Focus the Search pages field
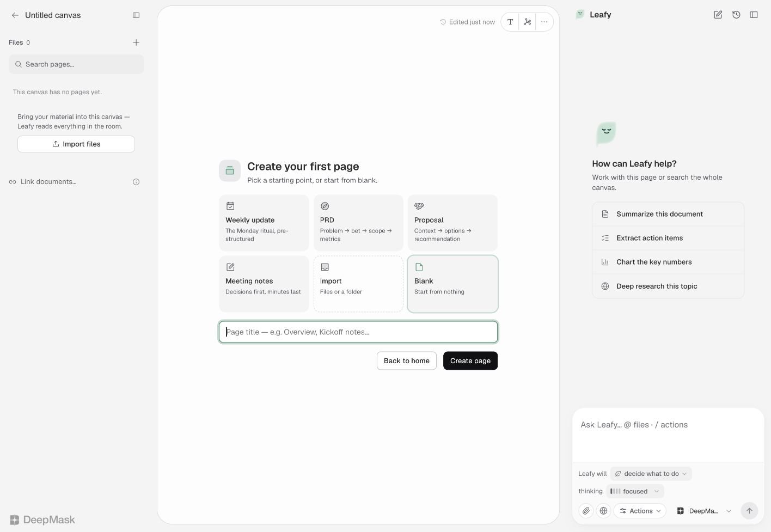Image resolution: width=771 pixels, height=532 pixels. 76,64
